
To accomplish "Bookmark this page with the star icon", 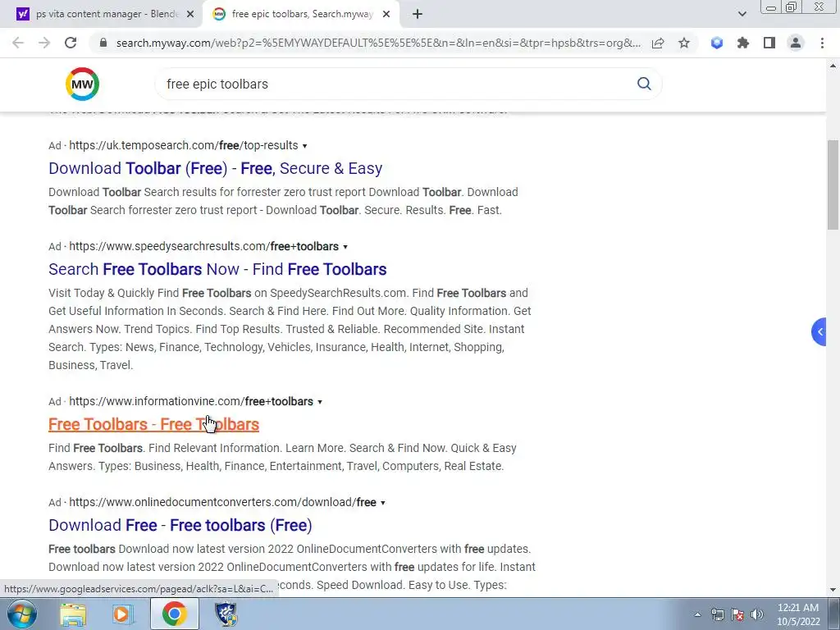I will point(684,43).
